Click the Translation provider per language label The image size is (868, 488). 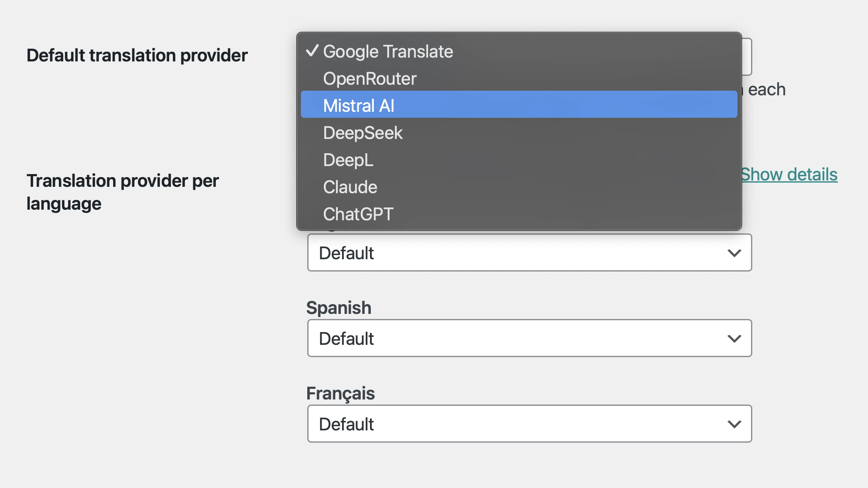[122, 192]
